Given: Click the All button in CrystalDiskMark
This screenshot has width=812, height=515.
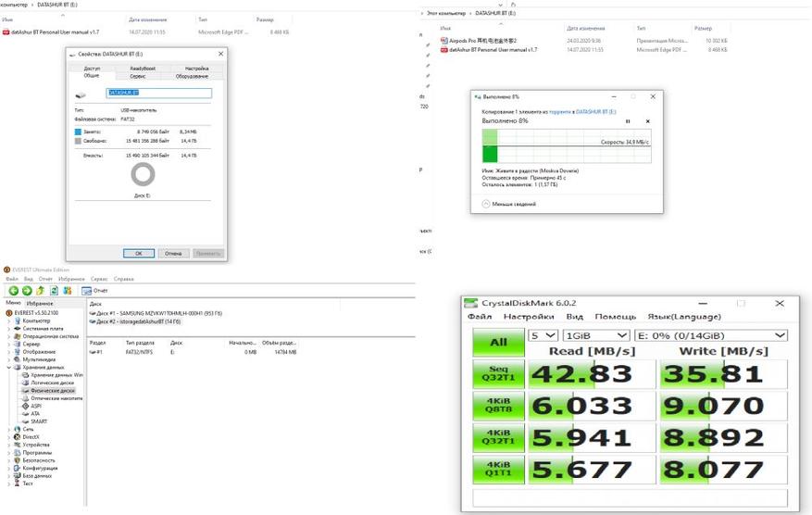Looking at the screenshot, I should (498, 342).
